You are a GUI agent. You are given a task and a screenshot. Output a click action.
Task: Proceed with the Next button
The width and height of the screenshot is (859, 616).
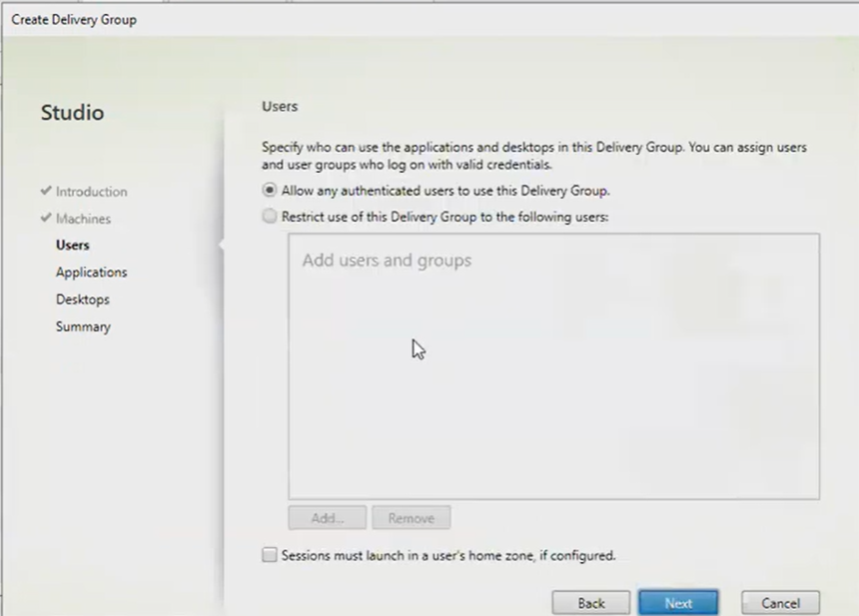click(x=678, y=603)
